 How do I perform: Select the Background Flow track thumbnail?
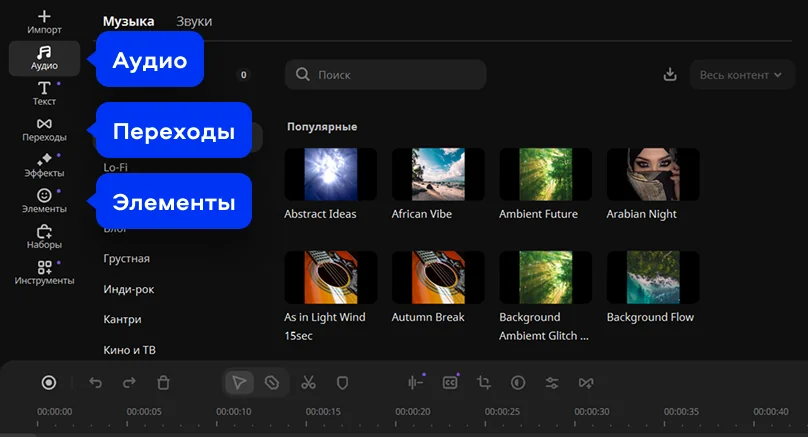653,277
